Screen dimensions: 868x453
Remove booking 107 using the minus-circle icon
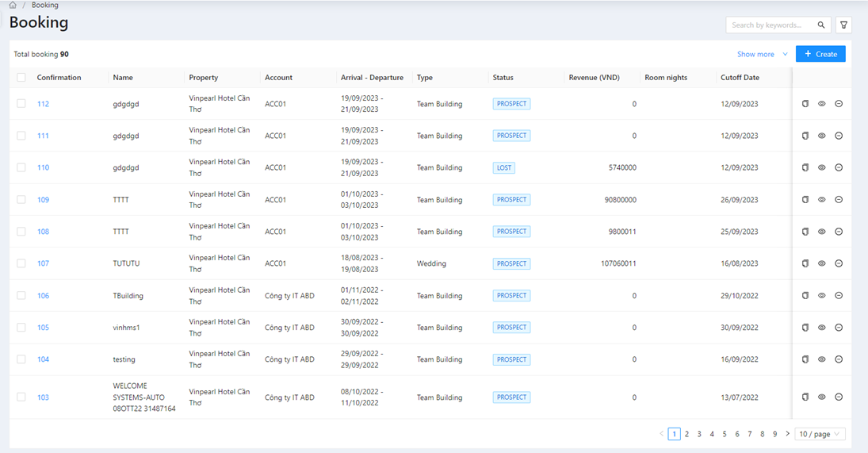pyautogui.click(x=839, y=263)
